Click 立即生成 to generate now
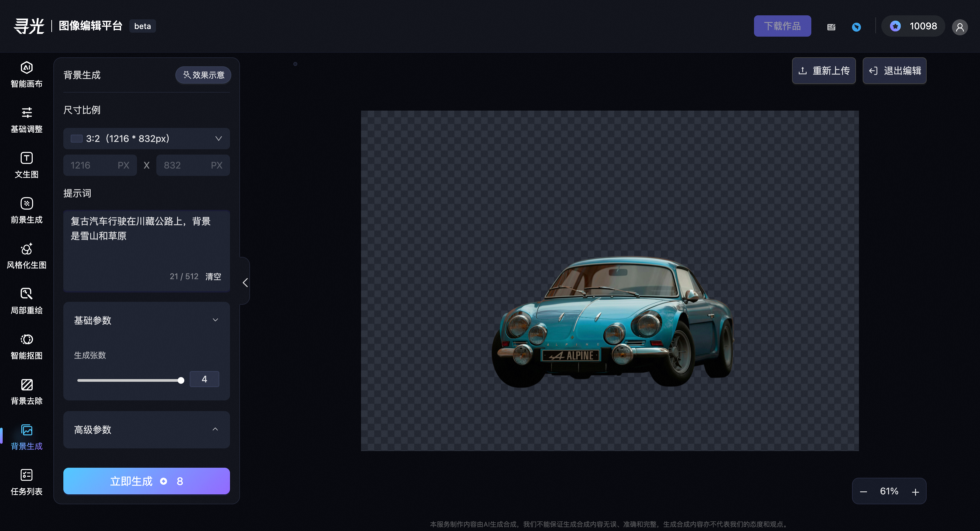The width and height of the screenshot is (980, 531). (146, 481)
